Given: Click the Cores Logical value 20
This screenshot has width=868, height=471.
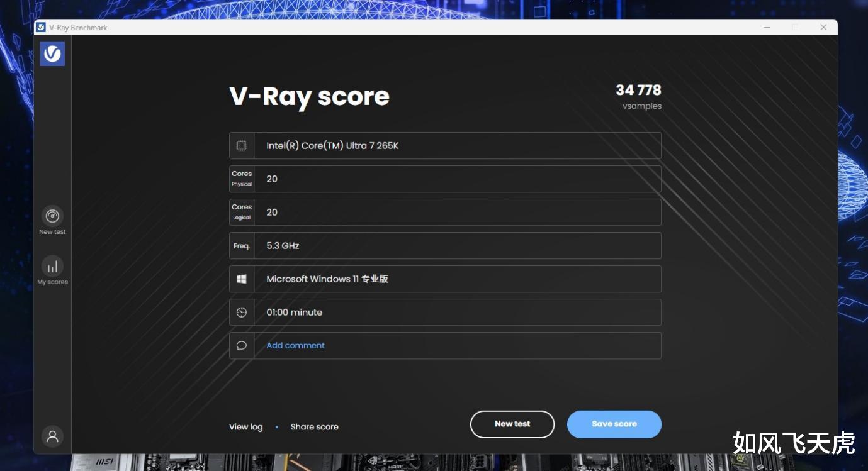Looking at the screenshot, I should tap(272, 213).
